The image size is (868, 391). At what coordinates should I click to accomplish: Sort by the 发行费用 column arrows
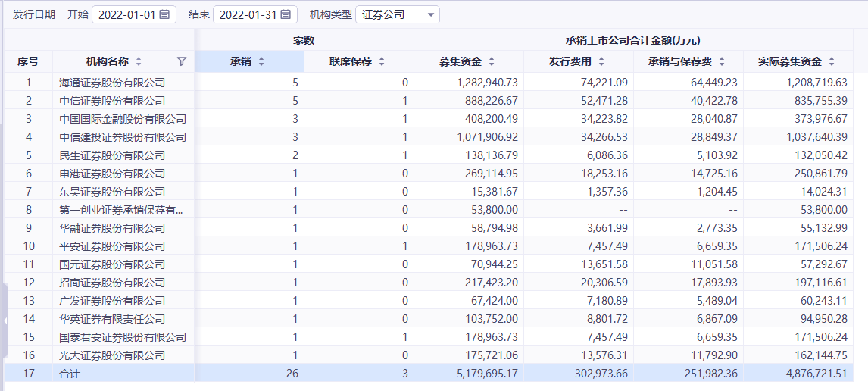point(601,61)
